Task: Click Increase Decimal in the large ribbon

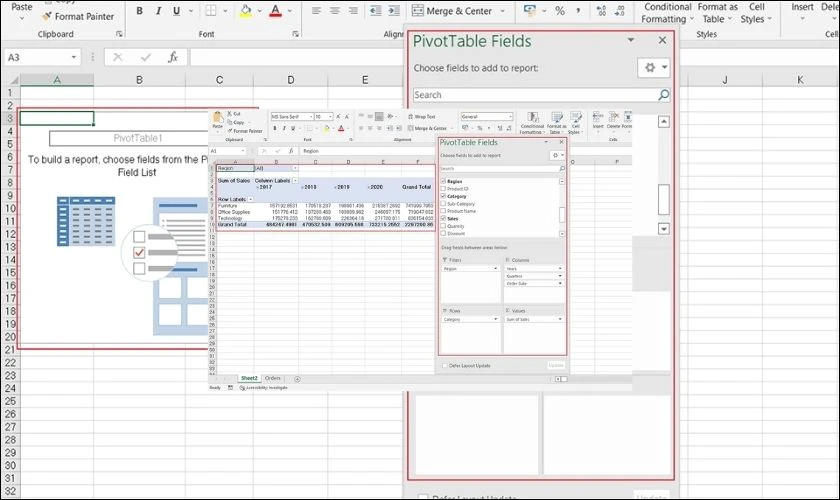Action: tap(602, 11)
